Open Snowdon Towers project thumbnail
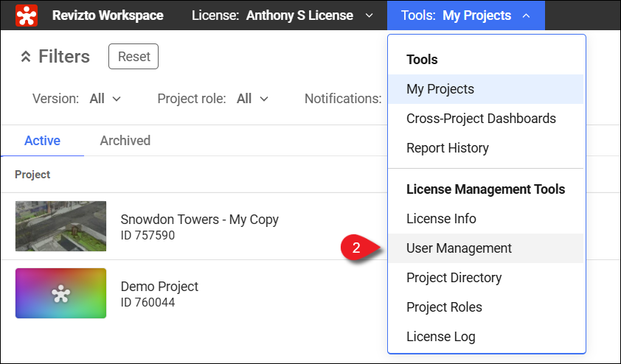 60,226
